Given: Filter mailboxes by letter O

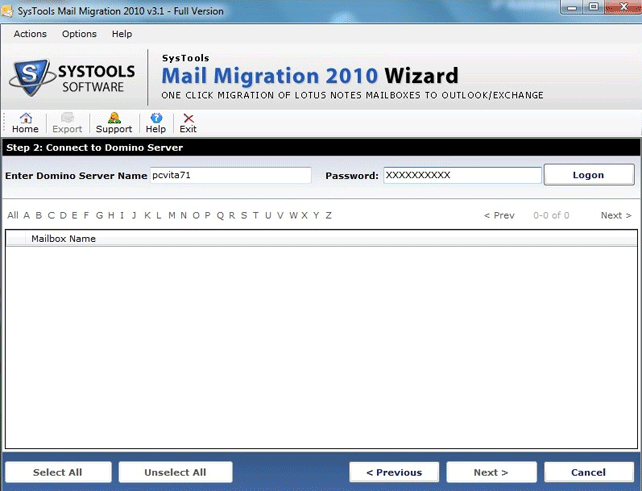Looking at the screenshot, I should point(196,215).
